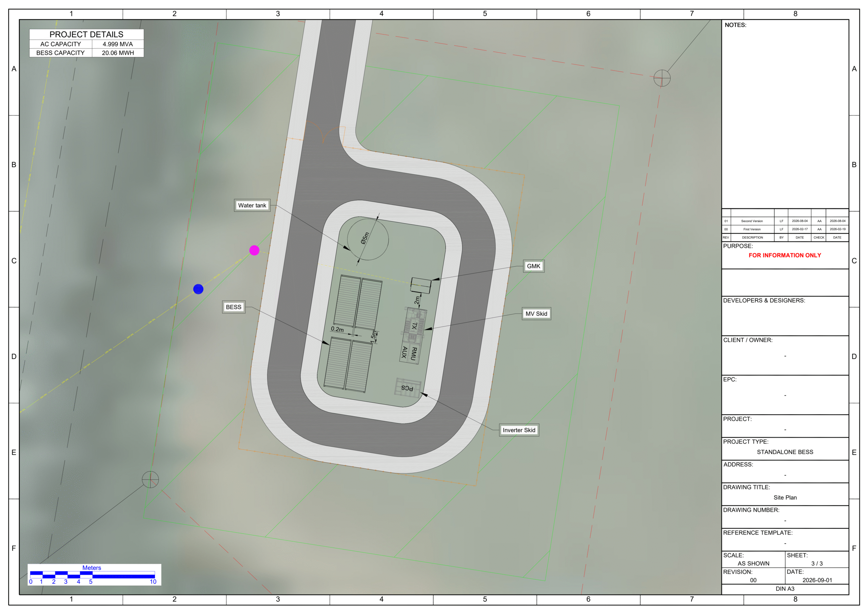The height and width of the screenshot is (614, 868).
Task: Click the PCS label on inverter skid
Action: click(407, 388)
